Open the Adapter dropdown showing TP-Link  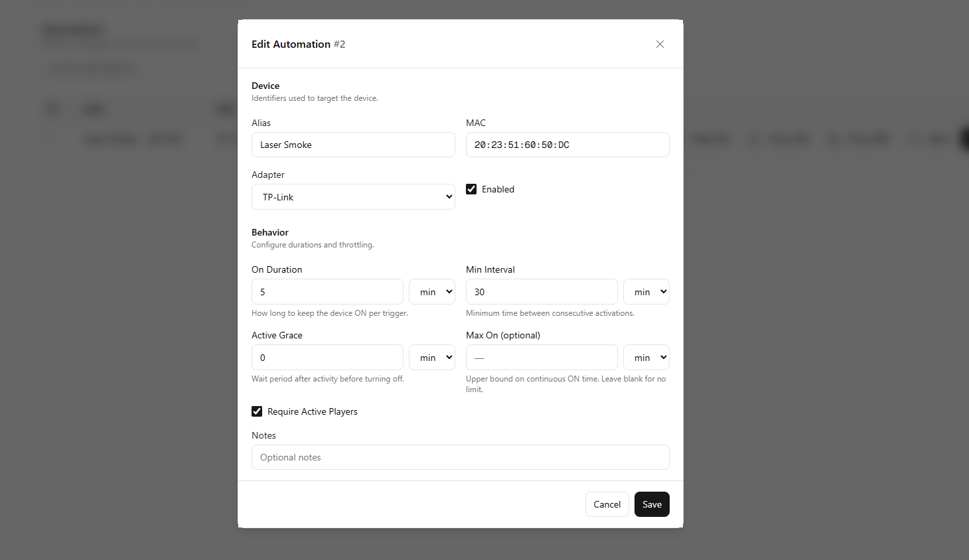coord(353,196)
